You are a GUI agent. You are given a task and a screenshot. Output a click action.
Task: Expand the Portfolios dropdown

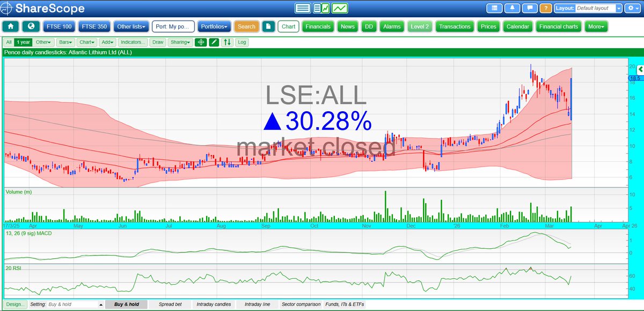(214, 26)
